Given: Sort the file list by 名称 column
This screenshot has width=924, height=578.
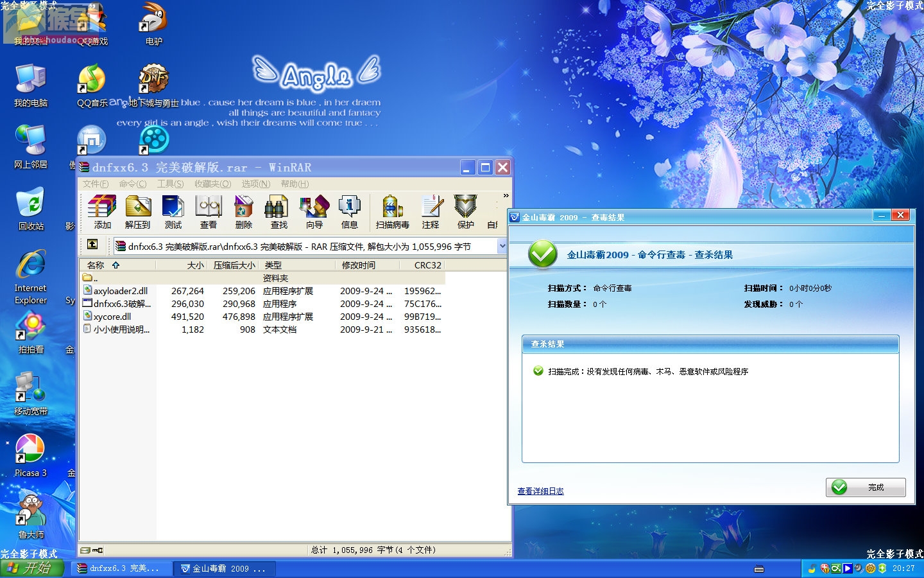Looking at the screenshot, I should click(117, 265).
